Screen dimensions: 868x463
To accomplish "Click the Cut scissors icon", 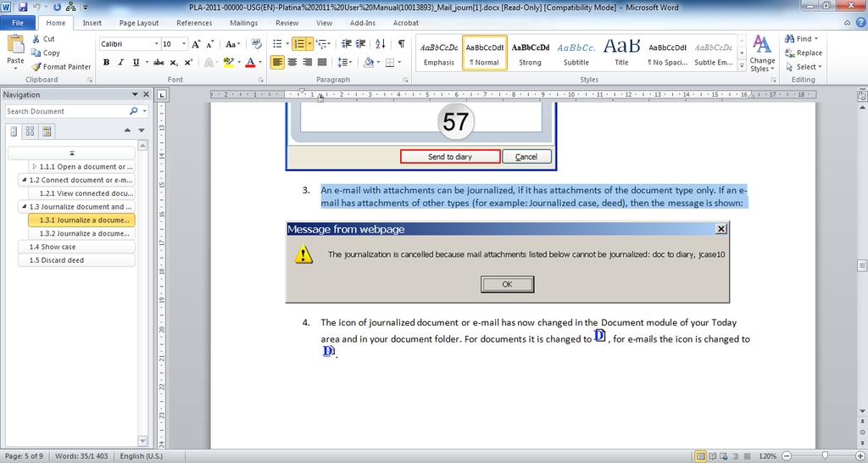I will pos(36,39).
